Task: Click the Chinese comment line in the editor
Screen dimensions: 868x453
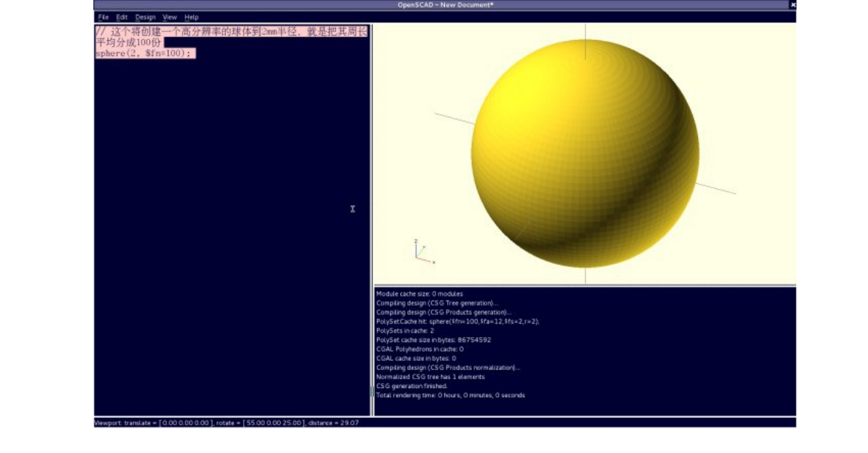Action: coord(231,37)
